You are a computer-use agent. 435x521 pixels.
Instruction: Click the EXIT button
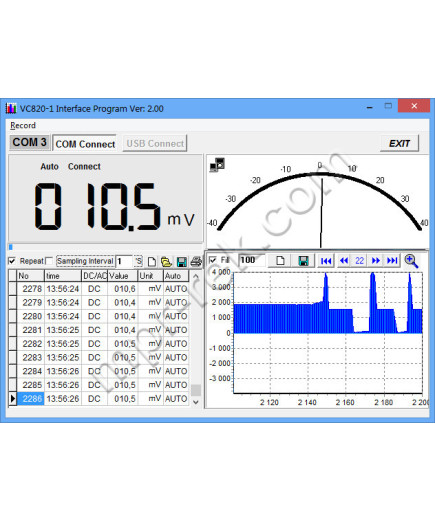pyautogui.click(x=399, y=143)
